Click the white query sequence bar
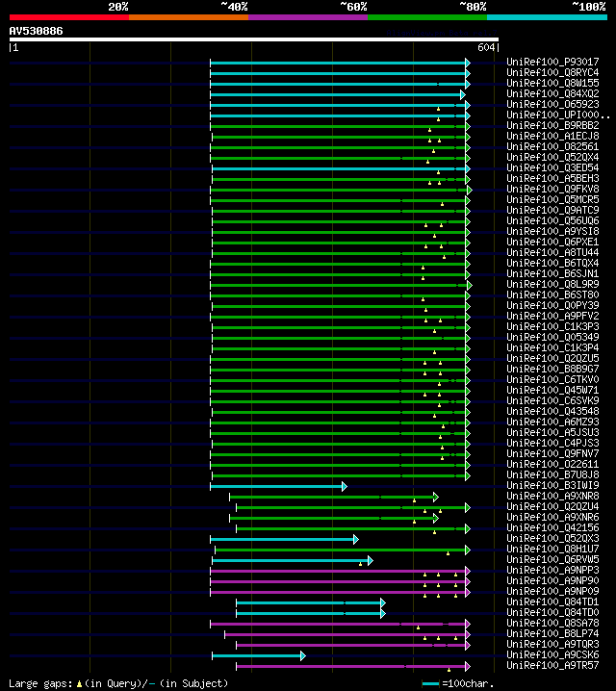Image resolution: width=616 pixels, height=691 pixels. pyautogui.click(x=254, y=39)
